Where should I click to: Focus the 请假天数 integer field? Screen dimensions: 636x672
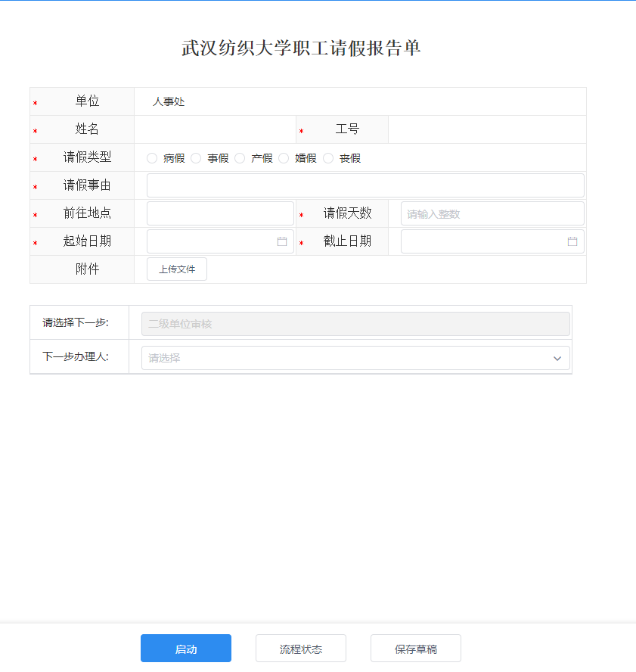coord(492,213)
